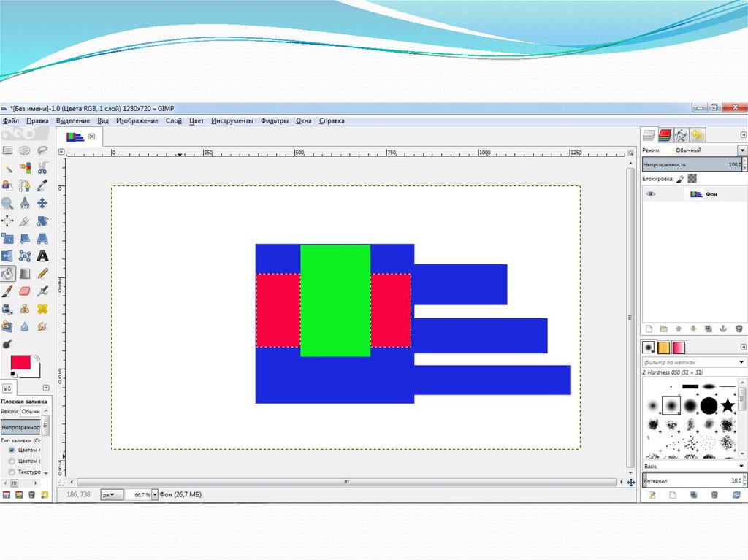
Task: Select the Text tool
Action: click(42, 256)
